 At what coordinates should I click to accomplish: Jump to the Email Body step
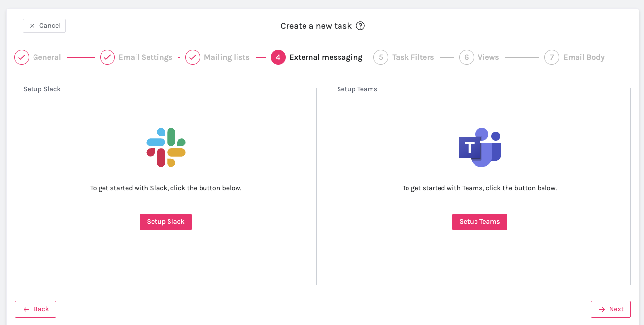click(x=584, y=57)
